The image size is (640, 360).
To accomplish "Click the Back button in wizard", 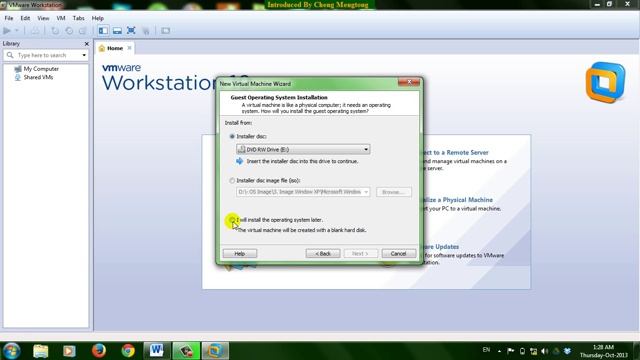I will pyautogui.click(x=323, y=253).
